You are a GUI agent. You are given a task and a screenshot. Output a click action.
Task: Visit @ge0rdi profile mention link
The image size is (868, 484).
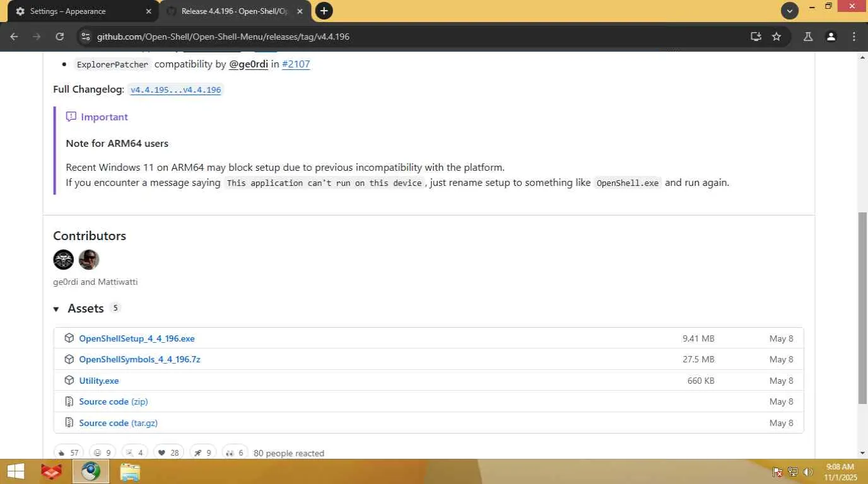coord(249,64)
